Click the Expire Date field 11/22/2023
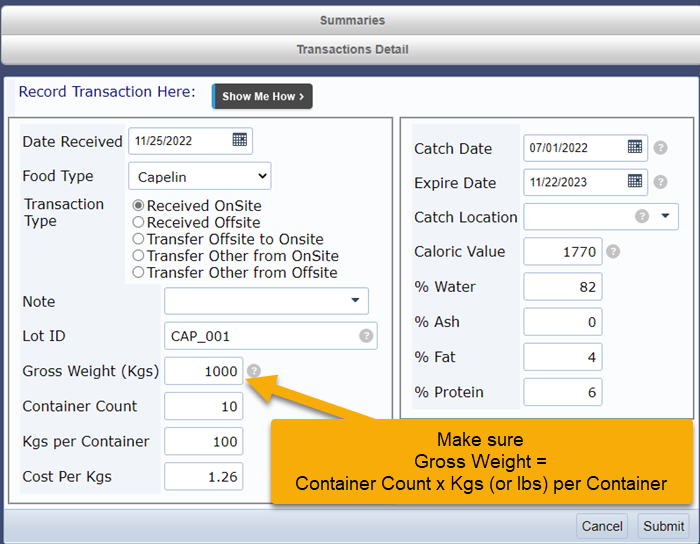The width and height of the screenshot is (700, 544). pyautogui.click(x=585, y=182)
